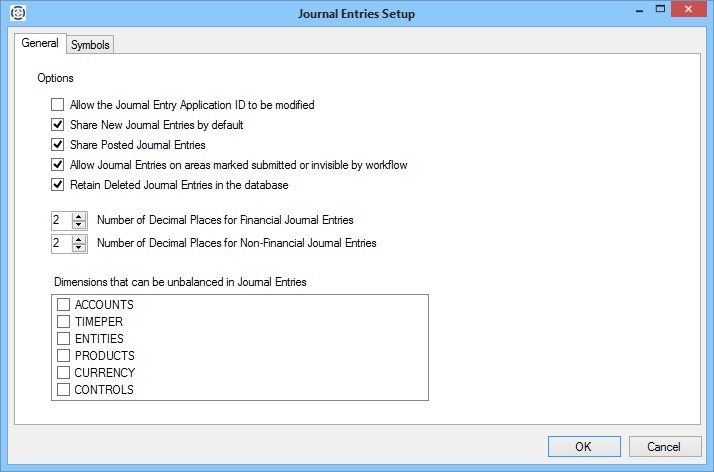Disable Journal Entries on submitted or invisible areas
The height and width of the screenshot is (472, 714).
pos(58,165)
